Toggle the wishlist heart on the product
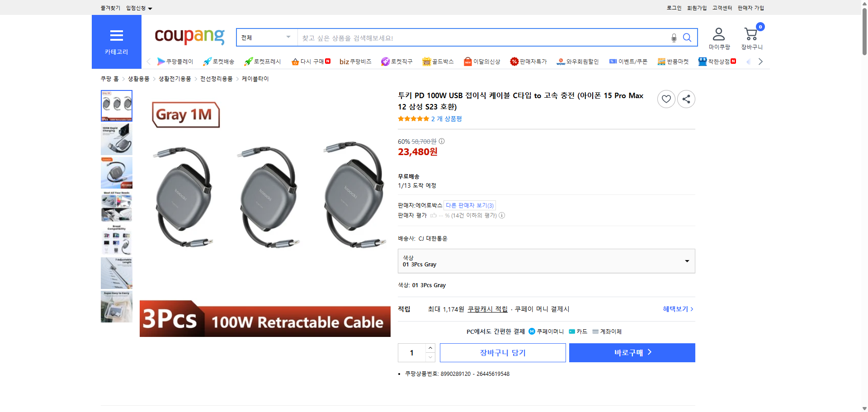Image resolution: width=868 pixels, height=412 pixels. coord(666,99)
